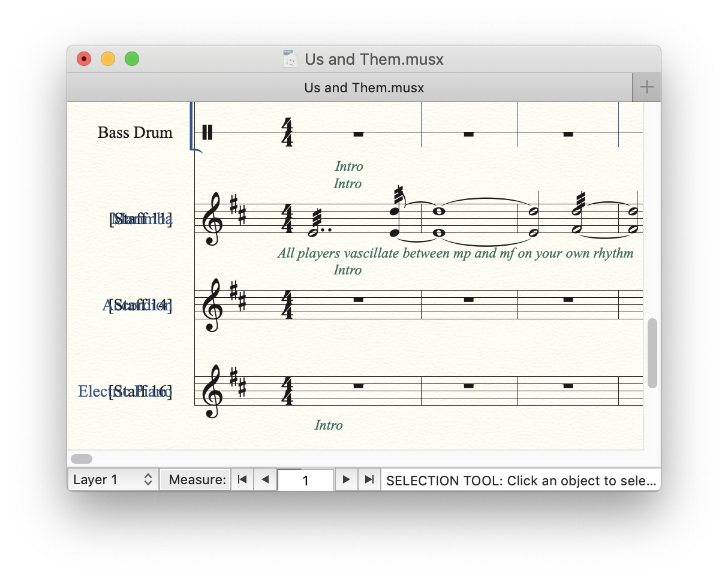The width and height of the screenshot is (728, 580).
Task: Click the Bass Drum percussion clef
Action: point(207,132)
